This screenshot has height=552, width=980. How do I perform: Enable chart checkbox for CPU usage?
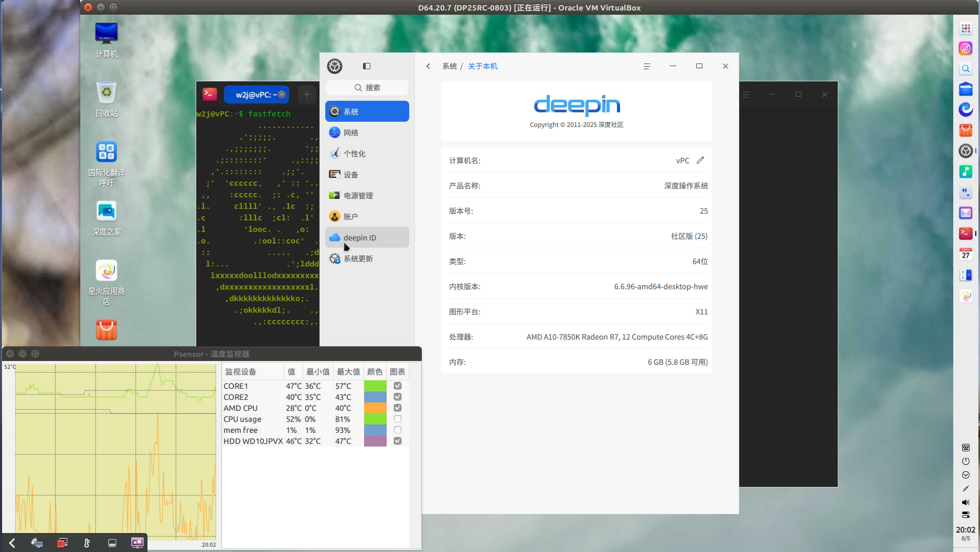398,419
